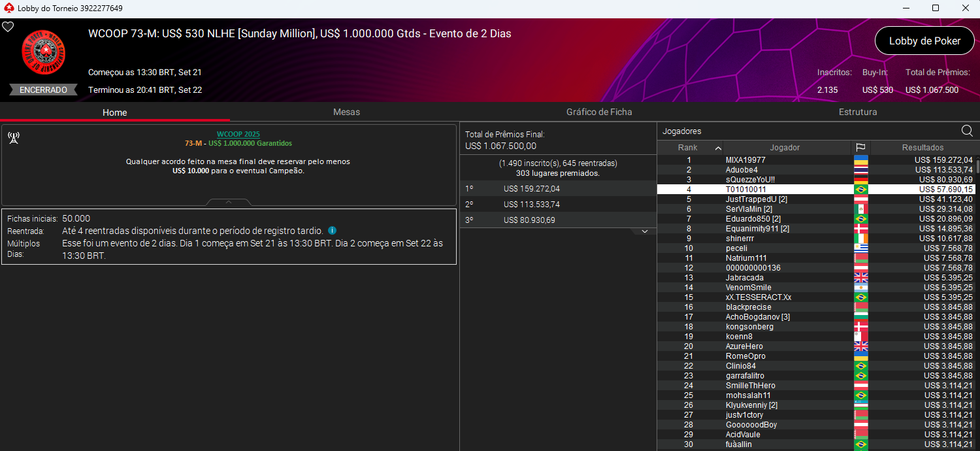Click the Jogadores panel title
Viewport: 980px width, 451px height.
click(x=681, y=131)
